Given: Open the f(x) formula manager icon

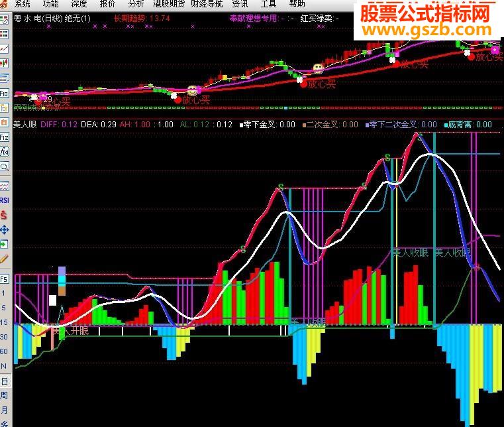Looking at the screenshot, I should tap(4, 152).
